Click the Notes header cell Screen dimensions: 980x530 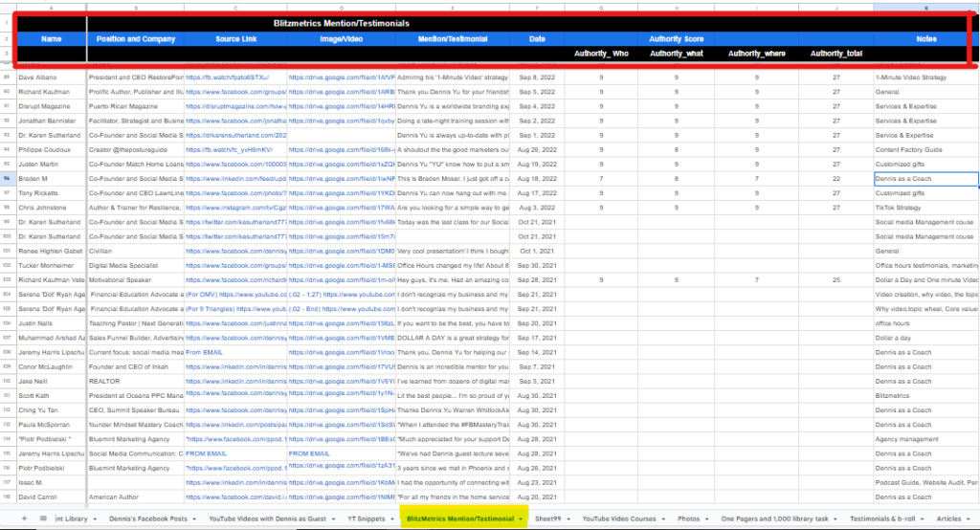click(926, 39)
